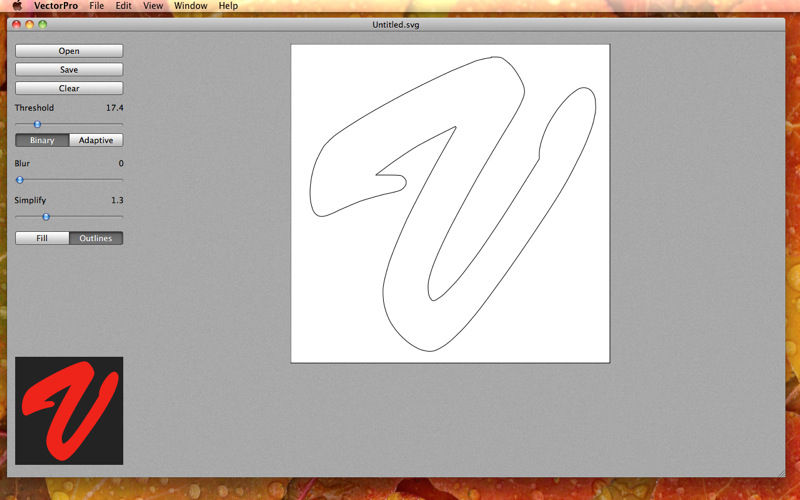The height and width of the screenshot is (500, 800).
Task: Open the Apple menu
Action: [x=17, y=6]
